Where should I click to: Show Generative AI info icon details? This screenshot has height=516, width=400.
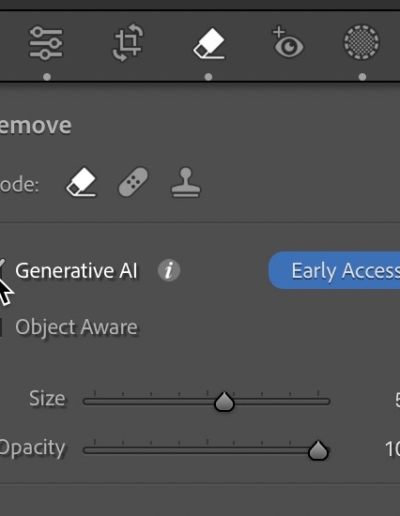coord(169,270)
